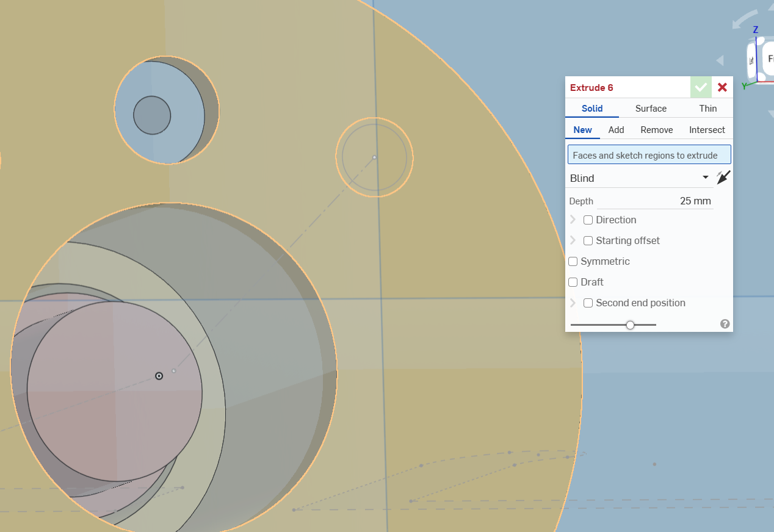This screenshot has width=774, height=532.
Task: Choose the Intersect operation type
Action: click(707, 130)
